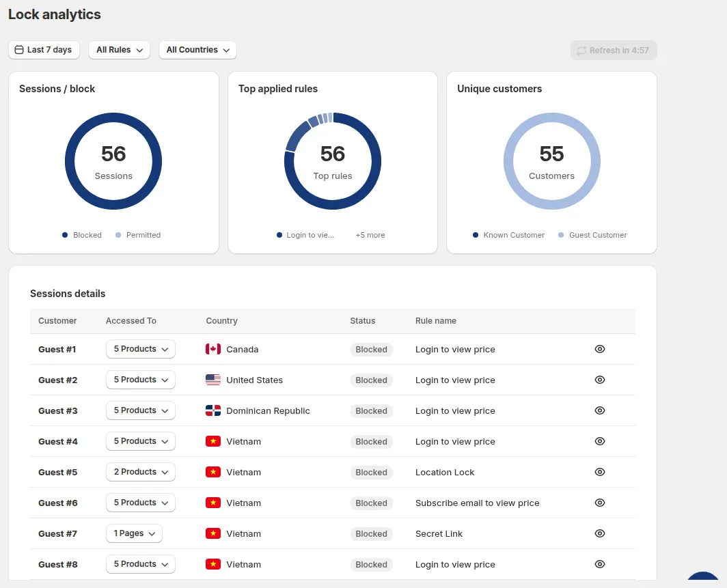Click the Guest #1 customer name
This screenshot has height=588, width=727.
pos(57,350)
